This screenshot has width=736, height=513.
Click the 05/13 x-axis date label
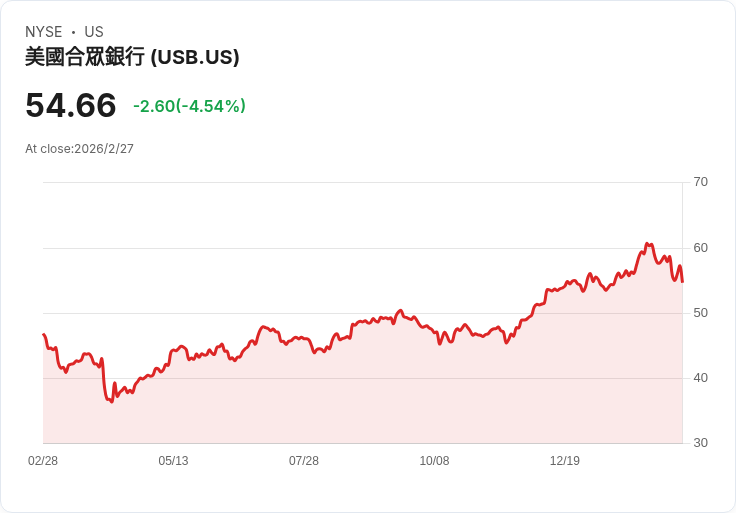(173, 461)
